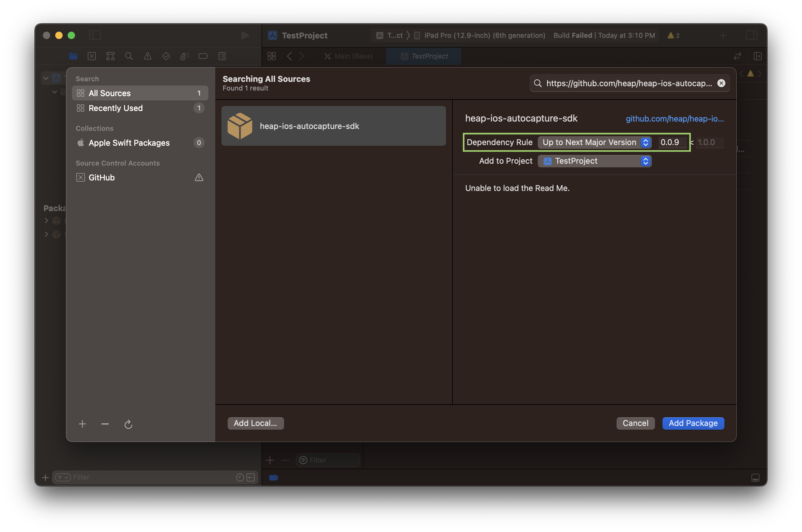Open the Dependency Rule version dropdown
The image size is (802, 532).
[x=594, y=143]
